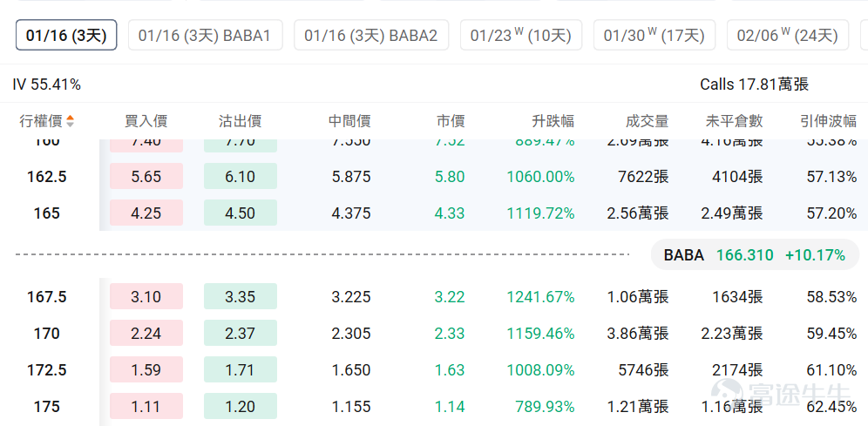Click volume 7622張 cell
Screen dimensions: 868x426
(643, 177)
